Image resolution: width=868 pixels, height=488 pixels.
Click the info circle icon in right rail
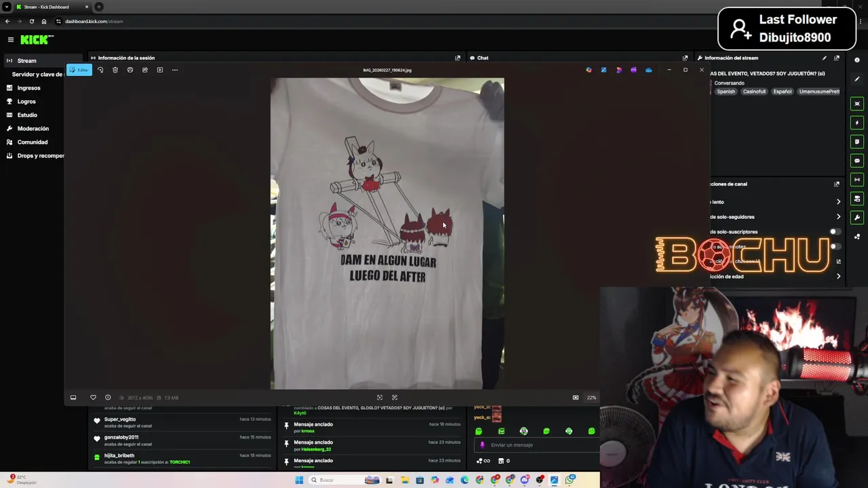pos(857,60)
